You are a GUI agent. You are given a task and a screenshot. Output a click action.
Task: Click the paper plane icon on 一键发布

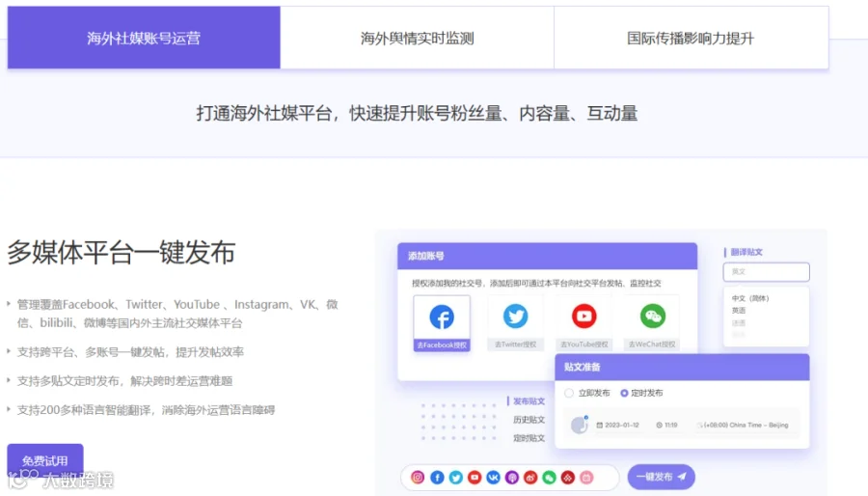(682, 476)
